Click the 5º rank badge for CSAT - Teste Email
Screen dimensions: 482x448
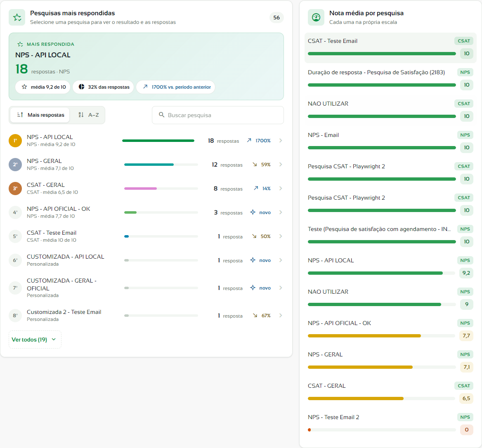pos(15,237)
